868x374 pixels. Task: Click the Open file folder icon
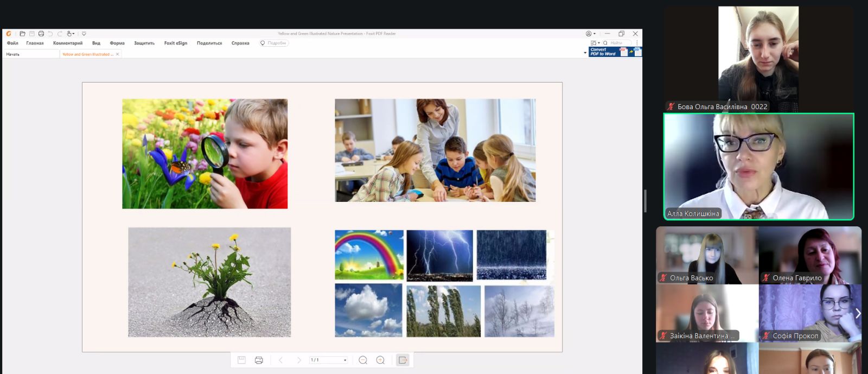tap(22, 34)
